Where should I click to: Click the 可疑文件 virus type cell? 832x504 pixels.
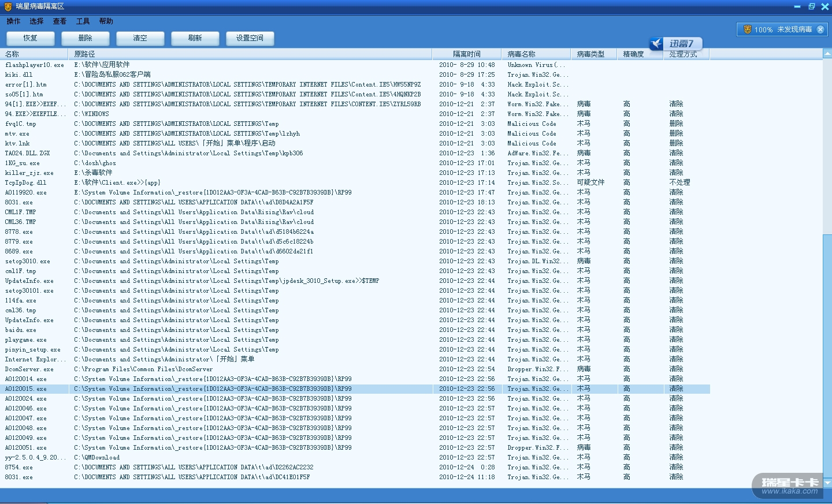click(590, 182)
